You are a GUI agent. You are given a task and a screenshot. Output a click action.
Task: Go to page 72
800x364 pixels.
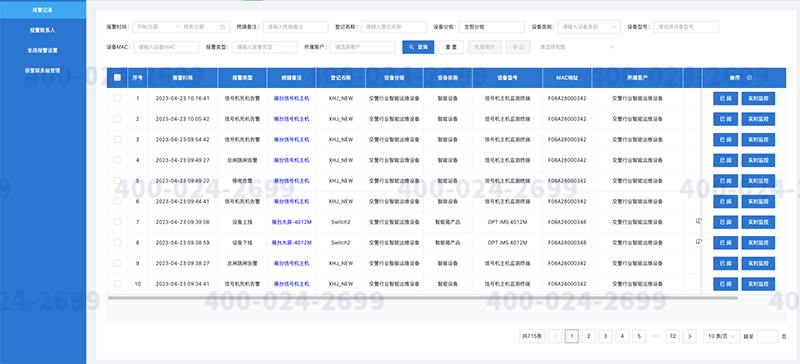coord(673,336)
